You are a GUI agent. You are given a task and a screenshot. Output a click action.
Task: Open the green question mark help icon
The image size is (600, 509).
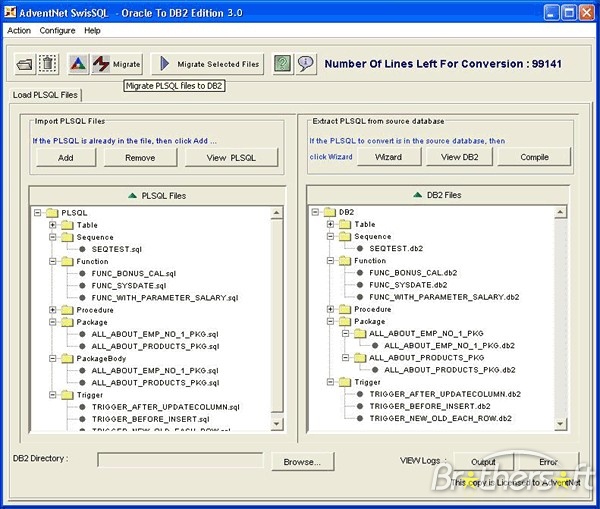click(x=282, y=64)
